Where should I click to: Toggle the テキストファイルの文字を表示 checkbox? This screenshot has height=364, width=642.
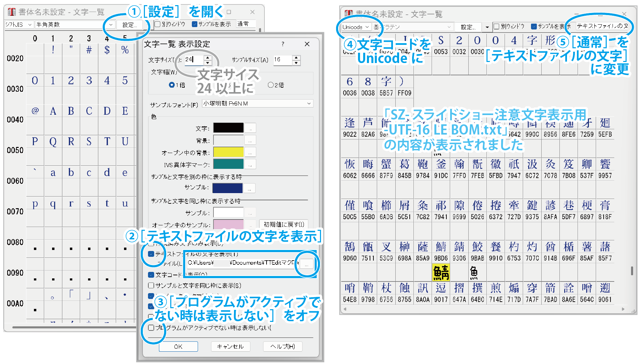click(151, 254)
